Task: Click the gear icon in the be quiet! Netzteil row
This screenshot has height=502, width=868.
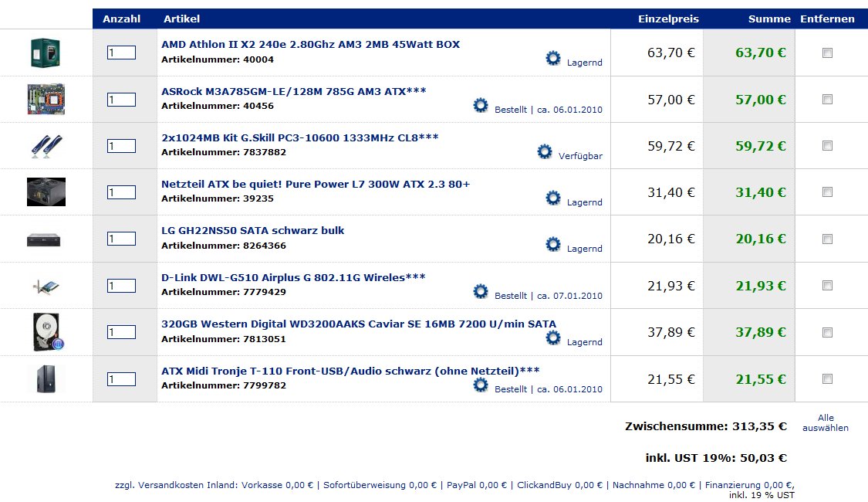Action: click(x=553, y=198)
